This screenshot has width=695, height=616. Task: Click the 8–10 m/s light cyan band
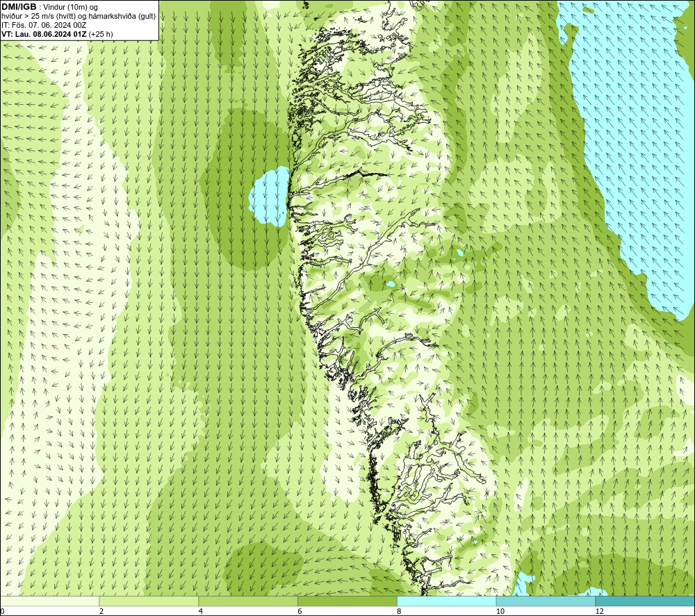(x=447, y=601)
